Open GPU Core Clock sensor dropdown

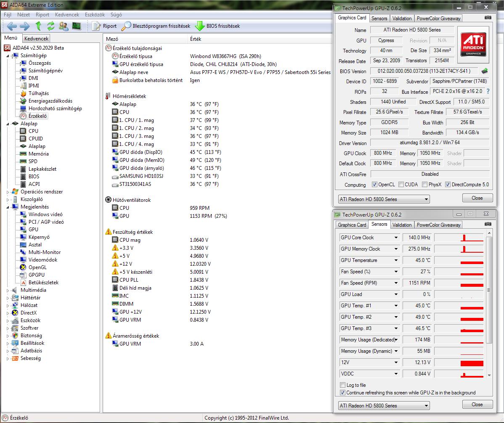[x=396, y=238]
